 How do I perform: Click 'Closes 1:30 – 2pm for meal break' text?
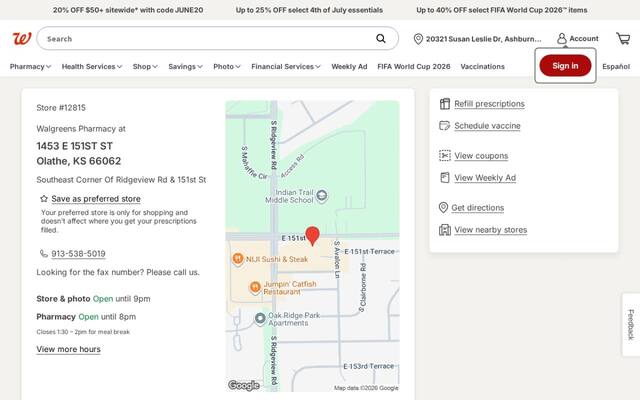click(x=83, y=332)
